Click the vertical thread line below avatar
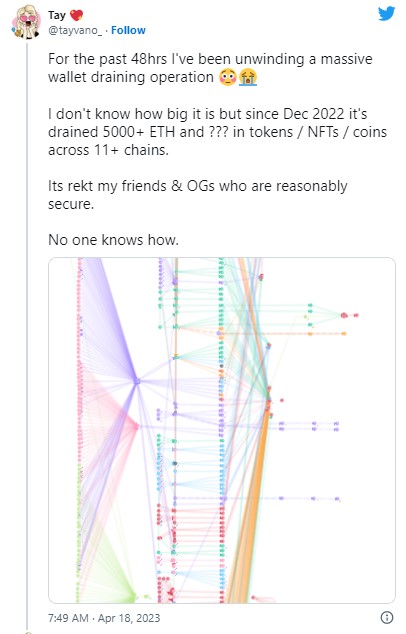This screenshot has width=406, height=634. (27, 336)
